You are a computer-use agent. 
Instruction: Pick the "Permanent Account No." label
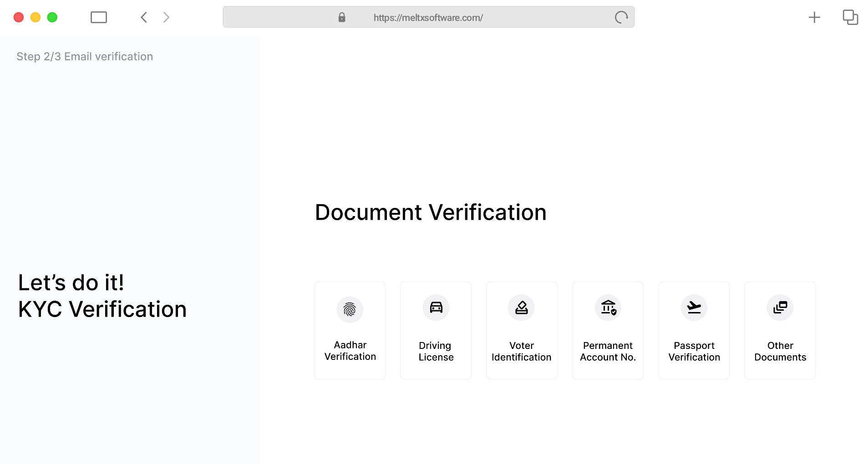pyautogui.click(x=608, y=351)
